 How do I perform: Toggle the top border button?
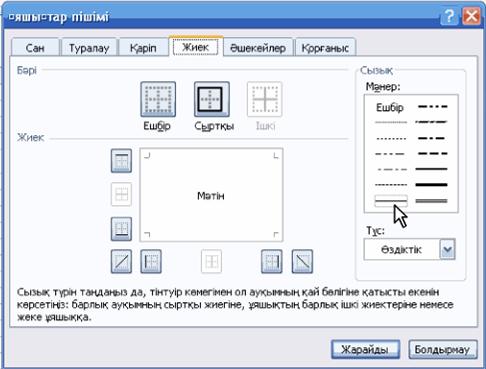tap(121, 161)
